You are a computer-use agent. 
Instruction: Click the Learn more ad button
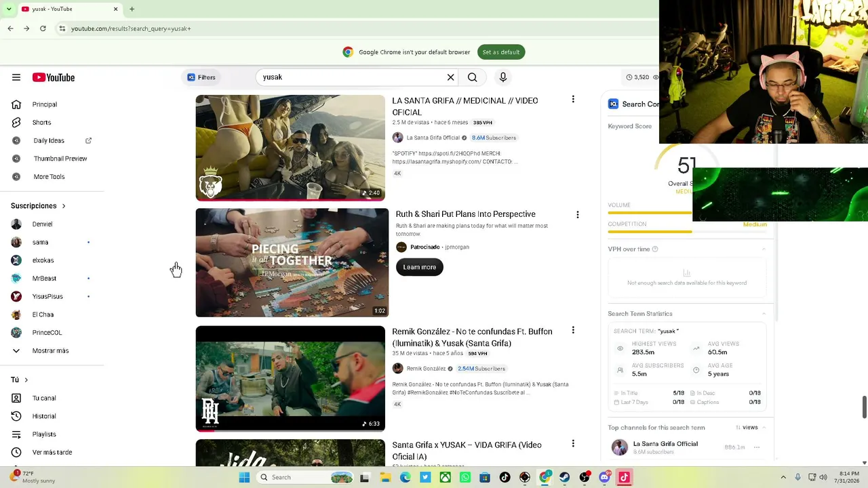420,267
